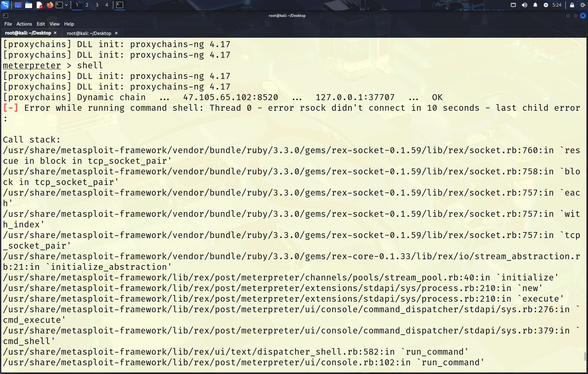The image size is (588, 374).
Task: Expand the terminal launcher dropdown arrow
Action: pos(66,5)
